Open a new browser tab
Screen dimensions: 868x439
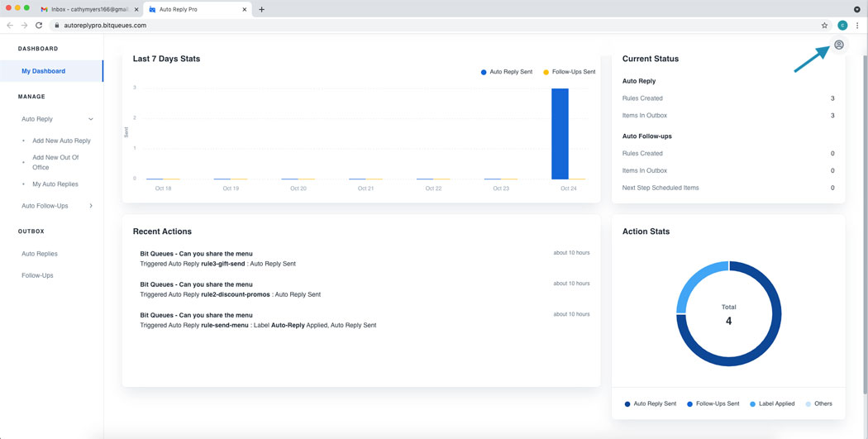click(262, 9)
